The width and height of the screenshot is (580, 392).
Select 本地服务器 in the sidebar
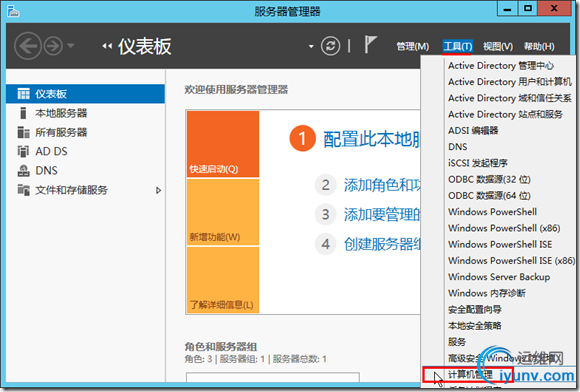tap(85, 113)
